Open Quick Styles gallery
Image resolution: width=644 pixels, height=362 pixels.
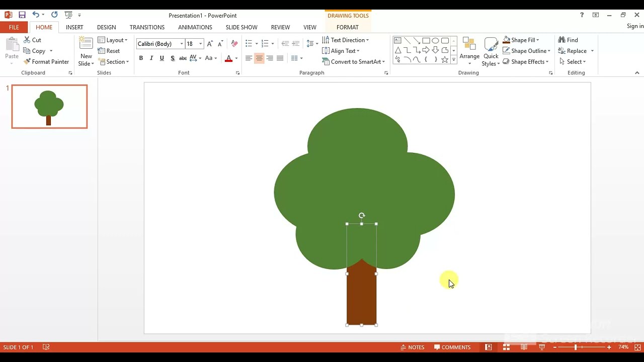coord(491,51)
